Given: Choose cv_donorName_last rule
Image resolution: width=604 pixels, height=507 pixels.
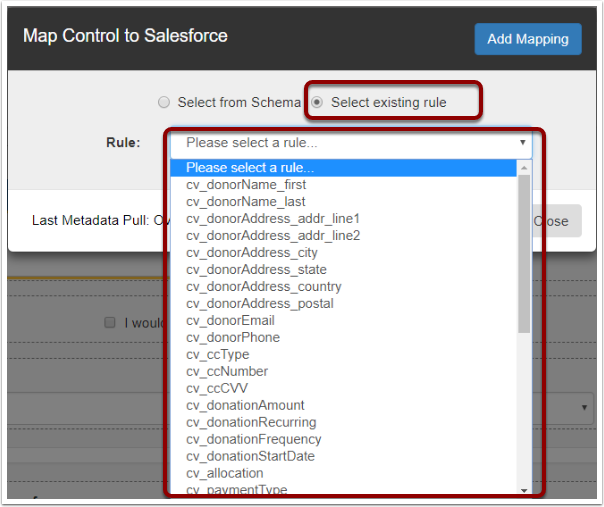Looking at the screenshot, I should (x=343, y=201).
